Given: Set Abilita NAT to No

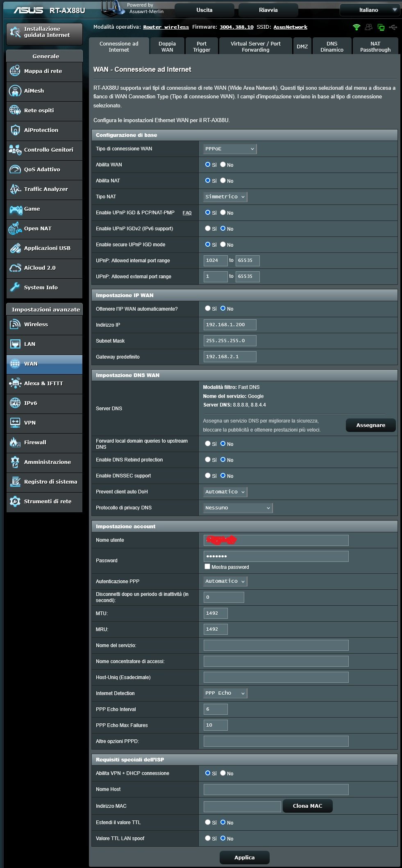Looking at the screenshot, I should point(223,180).
